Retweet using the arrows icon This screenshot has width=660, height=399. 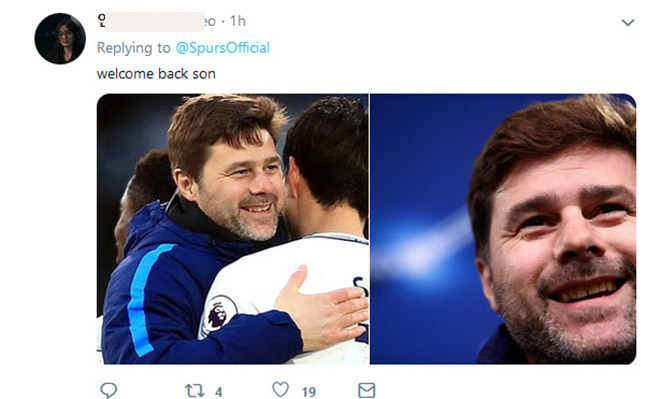coord(194,391)
